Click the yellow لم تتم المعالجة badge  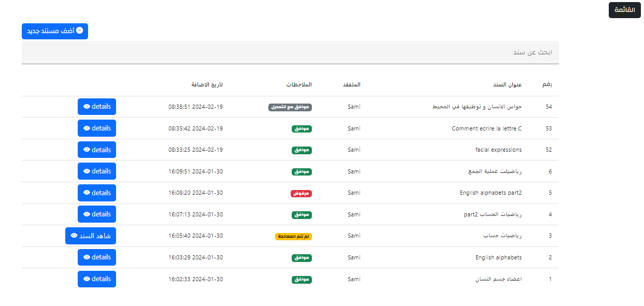click(293, 236)
